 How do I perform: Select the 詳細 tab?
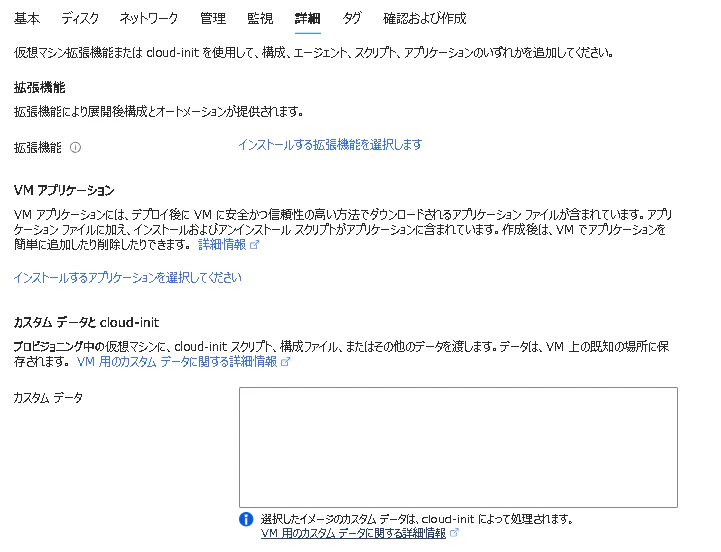pos(308,18)
